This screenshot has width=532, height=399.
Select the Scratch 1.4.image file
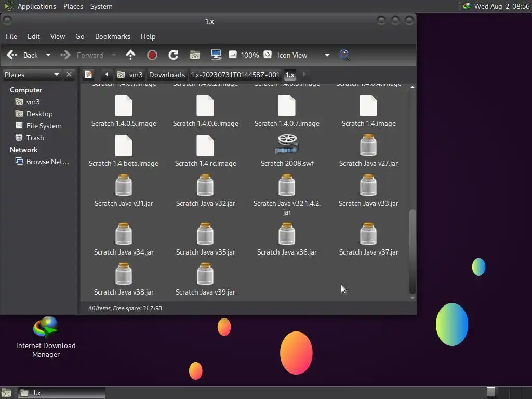coord(368,111)
